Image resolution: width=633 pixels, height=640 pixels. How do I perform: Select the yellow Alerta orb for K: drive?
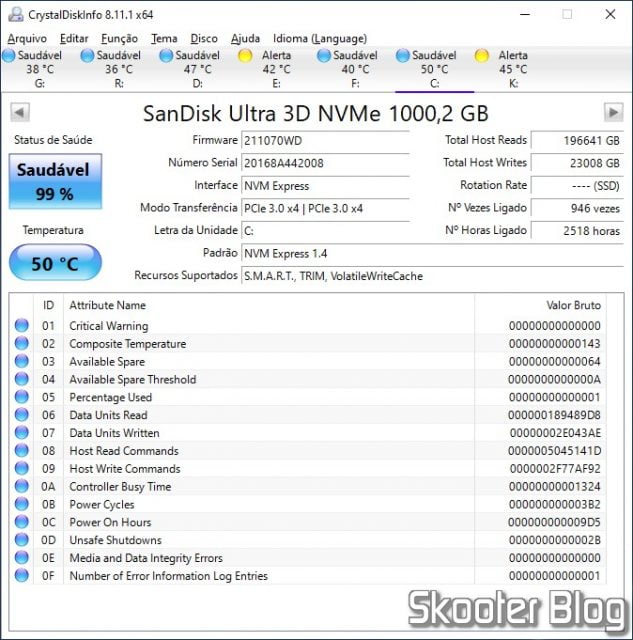(x=482, y=56)
